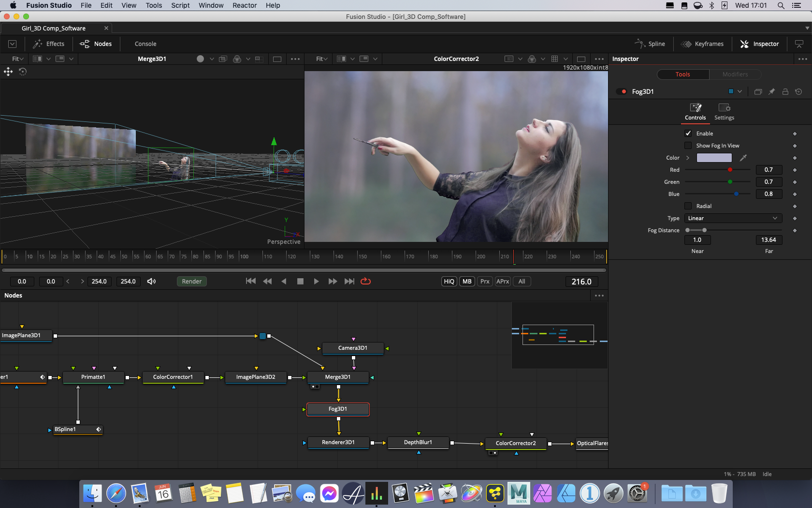The image size is (812, 508).
Task: Play the composition forward
Action: (316, 282)
